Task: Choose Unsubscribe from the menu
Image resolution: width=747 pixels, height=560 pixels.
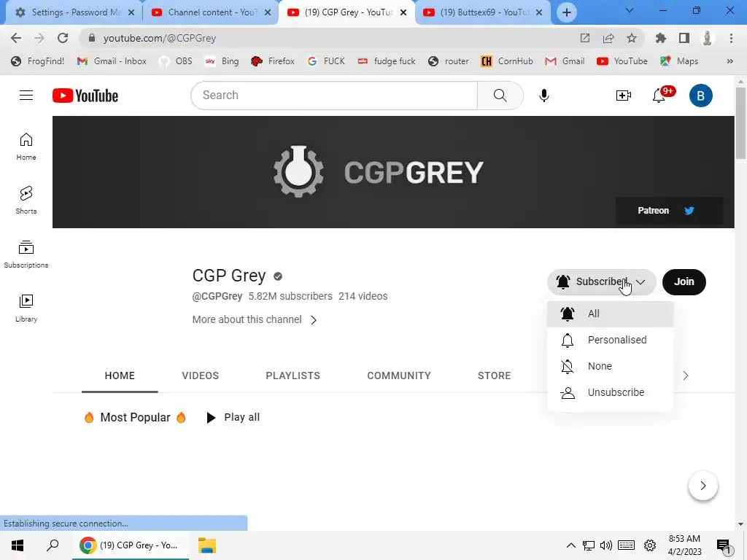Action: [x=610, y=392]
